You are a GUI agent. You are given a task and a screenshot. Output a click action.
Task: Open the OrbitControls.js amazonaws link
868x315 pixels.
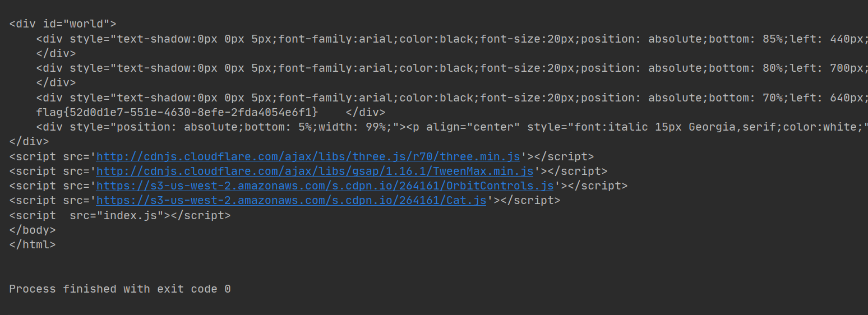pyautogui.click(x=325, y=186)
